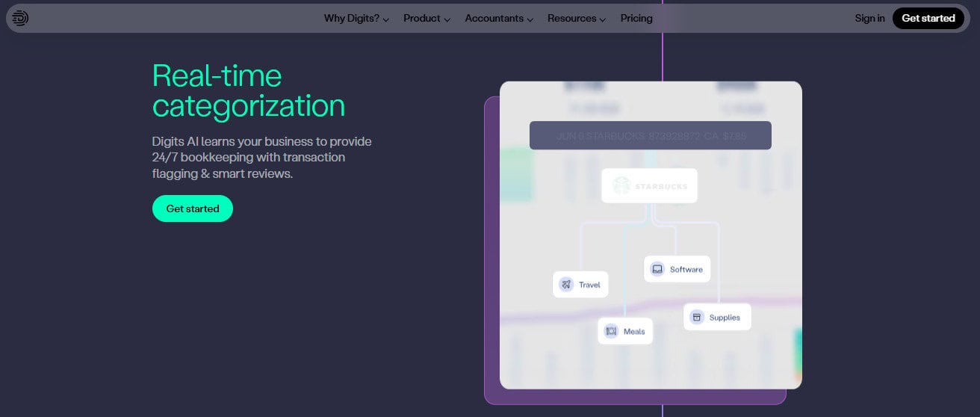Click the Digits AI description paragraph
The image size is (980, 417).
pos(261,157)
